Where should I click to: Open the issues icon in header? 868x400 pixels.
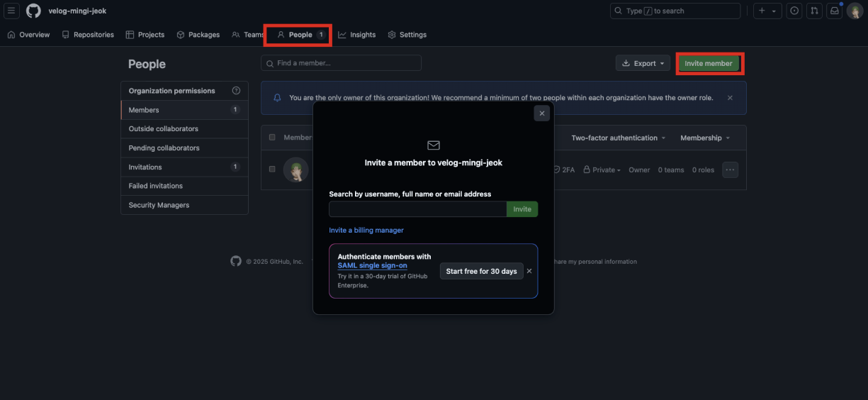click(794, 11)
